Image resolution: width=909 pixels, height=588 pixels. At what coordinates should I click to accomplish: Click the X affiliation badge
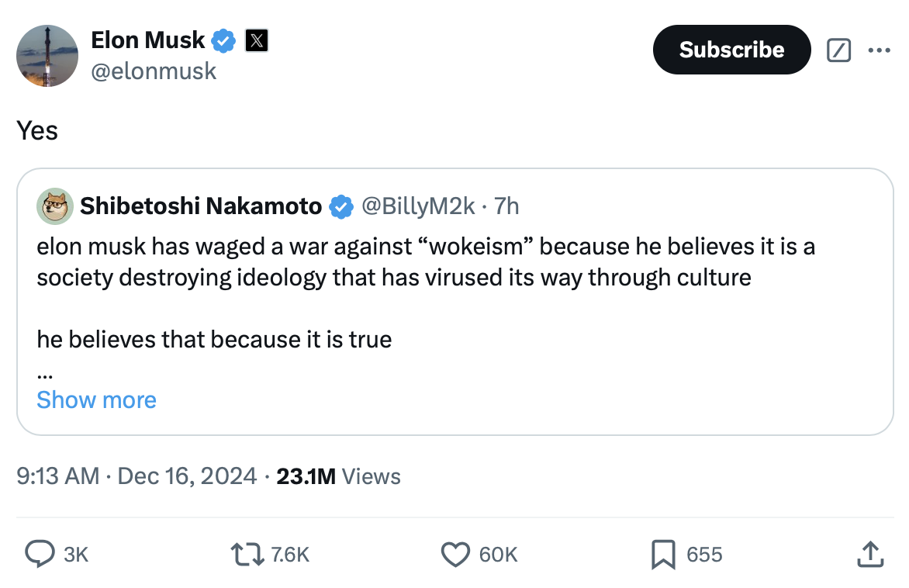point(256,41)
